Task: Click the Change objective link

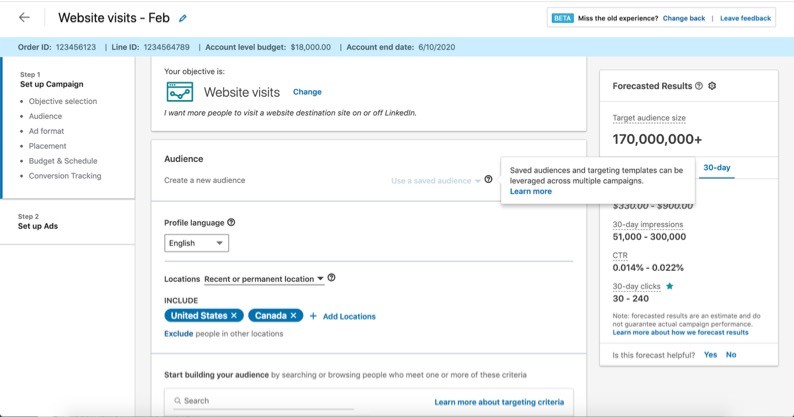Action: (307, 92)
